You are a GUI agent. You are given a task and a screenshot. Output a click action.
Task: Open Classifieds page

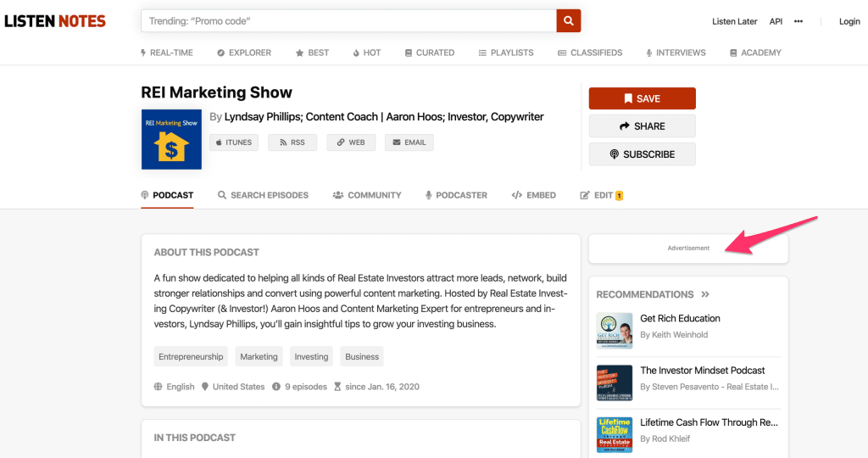coord(590,53)
